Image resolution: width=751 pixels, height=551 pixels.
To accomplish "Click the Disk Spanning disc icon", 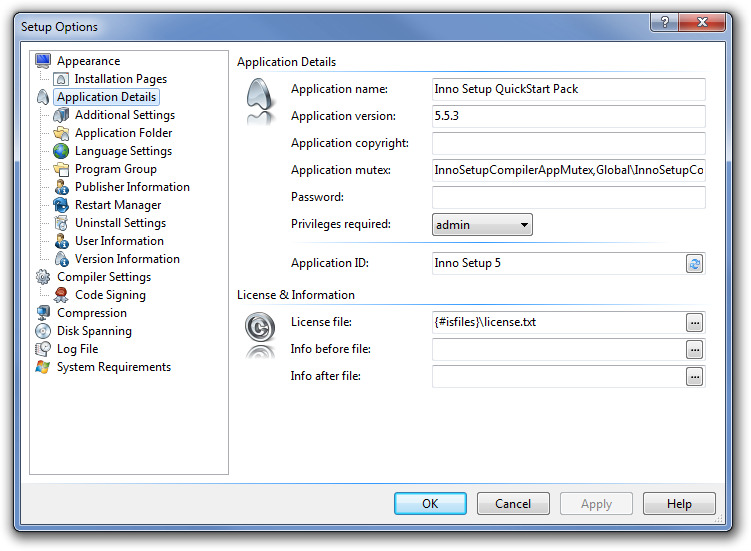I will pos(43,331).
